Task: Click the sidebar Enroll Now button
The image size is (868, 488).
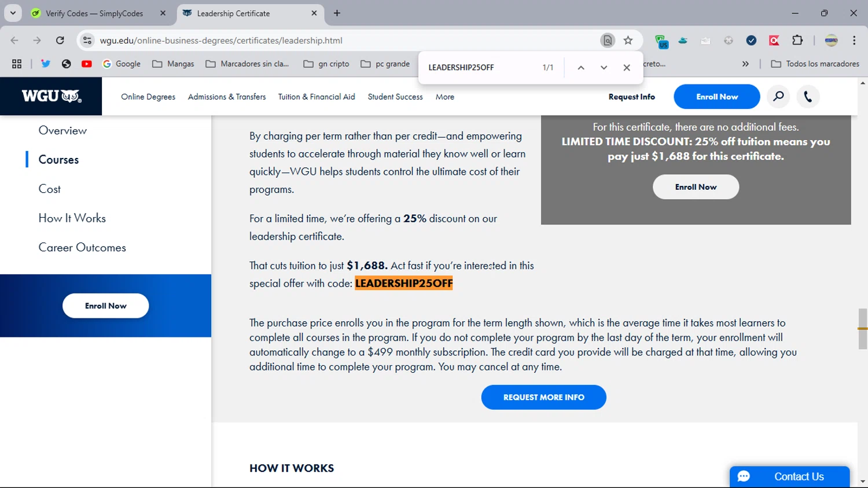Action: (106, 306)
